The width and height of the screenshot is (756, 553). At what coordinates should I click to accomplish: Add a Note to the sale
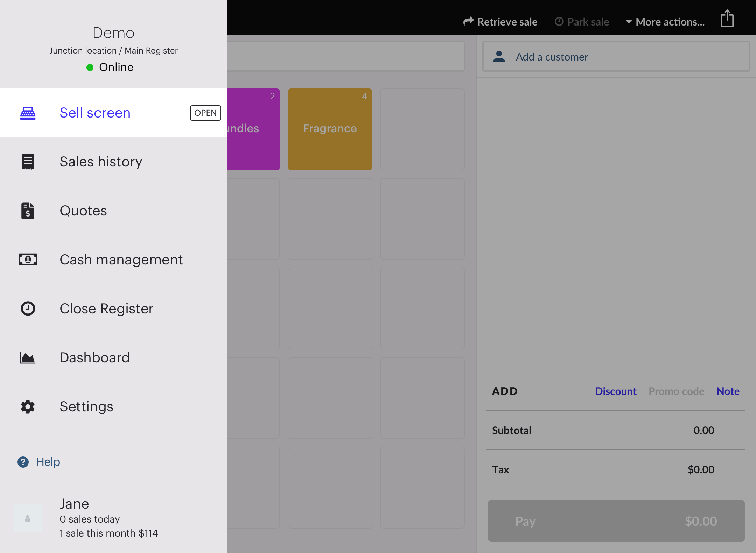[728, 391]
